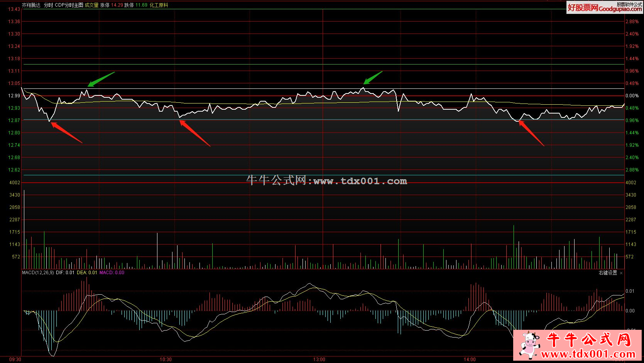Click the 12.87 price label on left axis

(14, 120)
